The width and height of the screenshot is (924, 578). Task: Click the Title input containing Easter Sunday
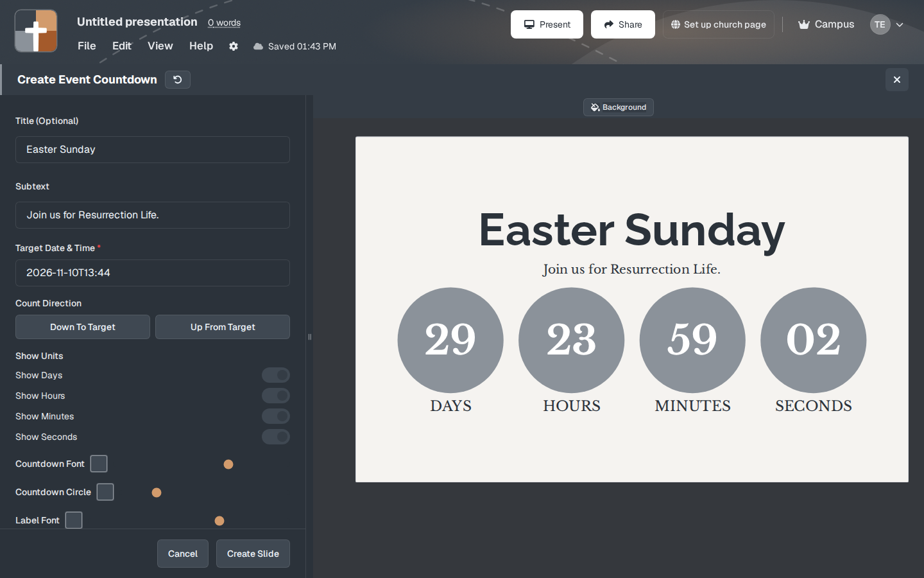(x=153, y=150)
